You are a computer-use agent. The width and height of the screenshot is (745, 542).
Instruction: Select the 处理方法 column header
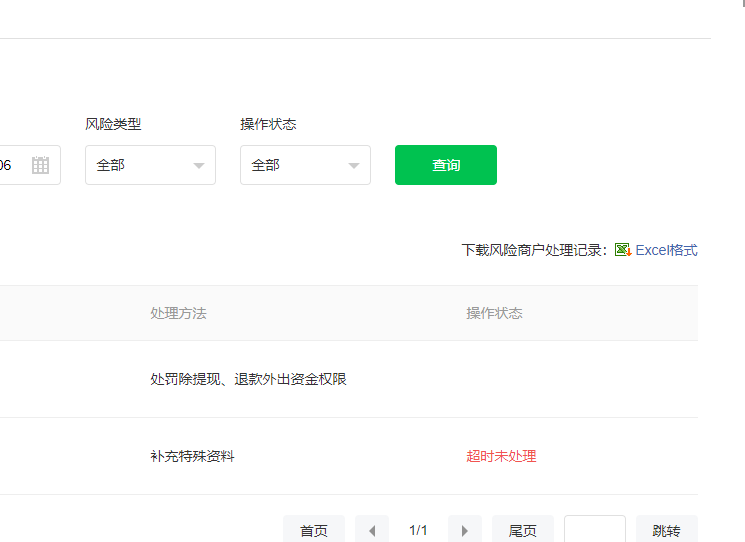(x=178, y=313)
